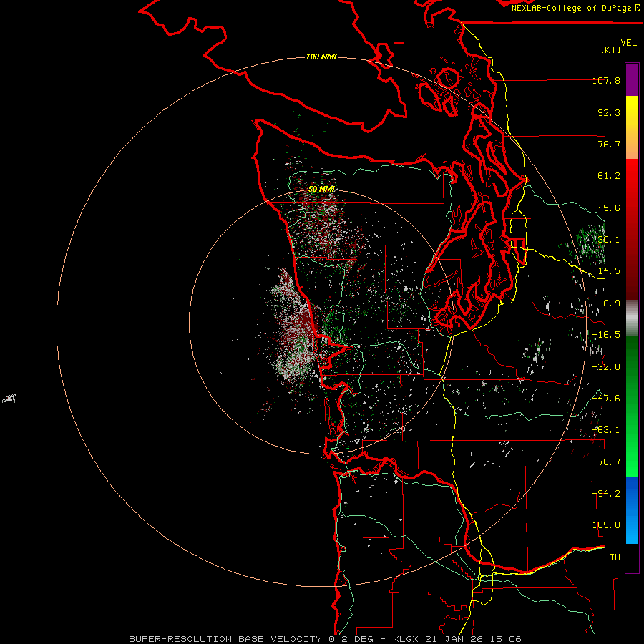Viewport: 644px width, 644px height.
Task: Click the 50 NMI range ring label
Action: point(321,189)
